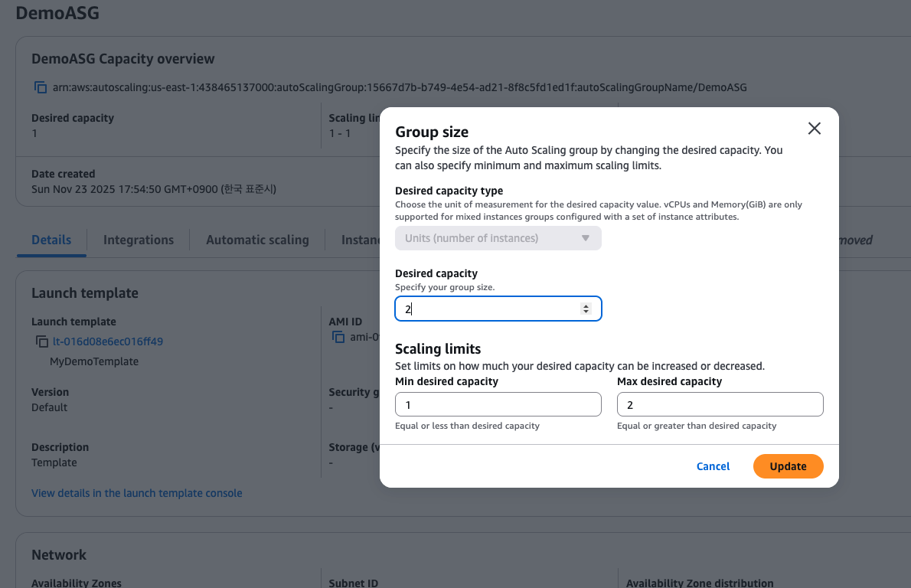Viewport: 911px width, 588px height.
Task: Adjust Desired capacity with the stepper arrows
Action: point(586,309)
